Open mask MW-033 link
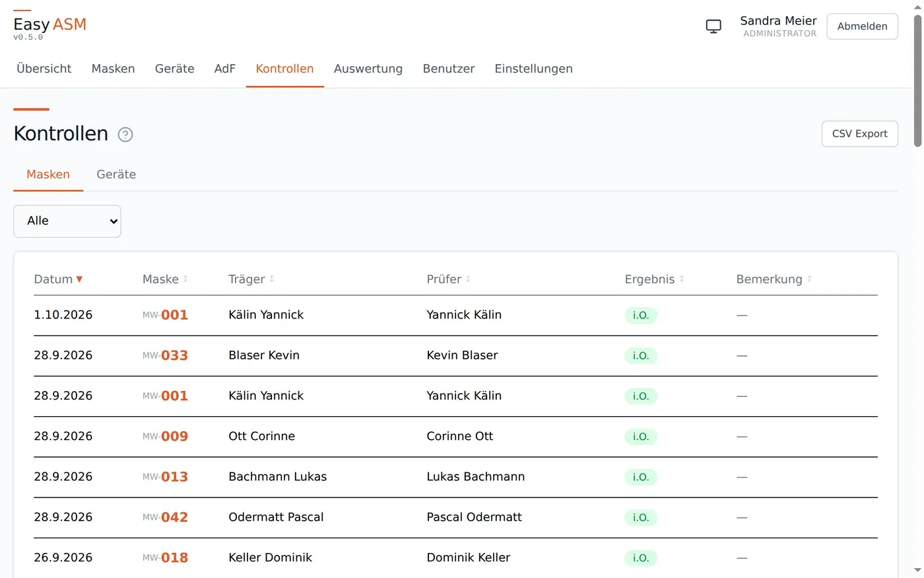924x578 pixels. point(166,355)
